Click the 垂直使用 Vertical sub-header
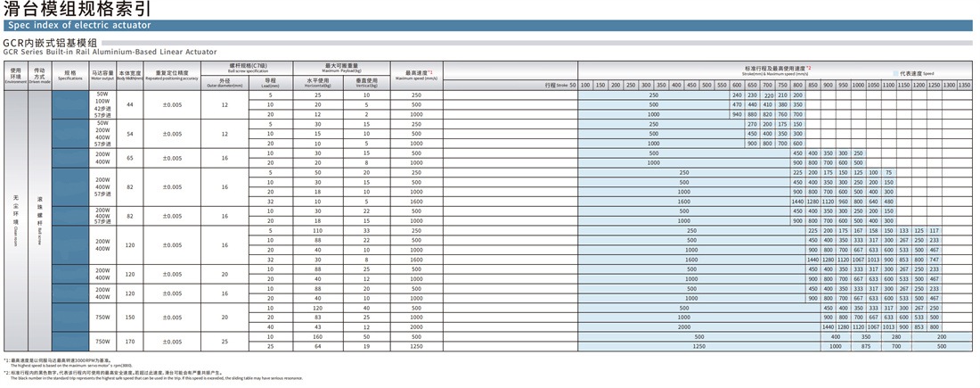The width and height of the screenshot is (980, 388). (x=367, y=82)
